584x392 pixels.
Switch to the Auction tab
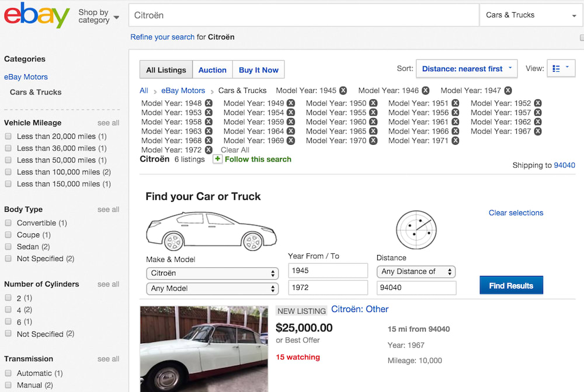tap(213, 69)
